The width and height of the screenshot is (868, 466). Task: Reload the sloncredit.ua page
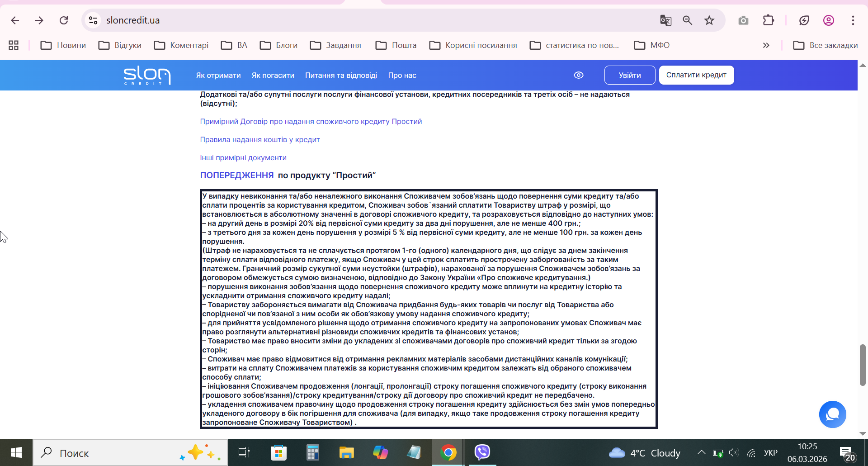tap(64, 20)
